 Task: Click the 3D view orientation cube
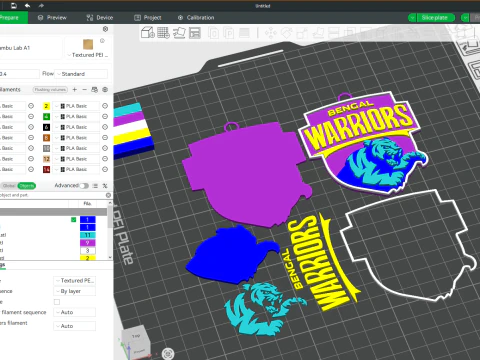point(136,341)
